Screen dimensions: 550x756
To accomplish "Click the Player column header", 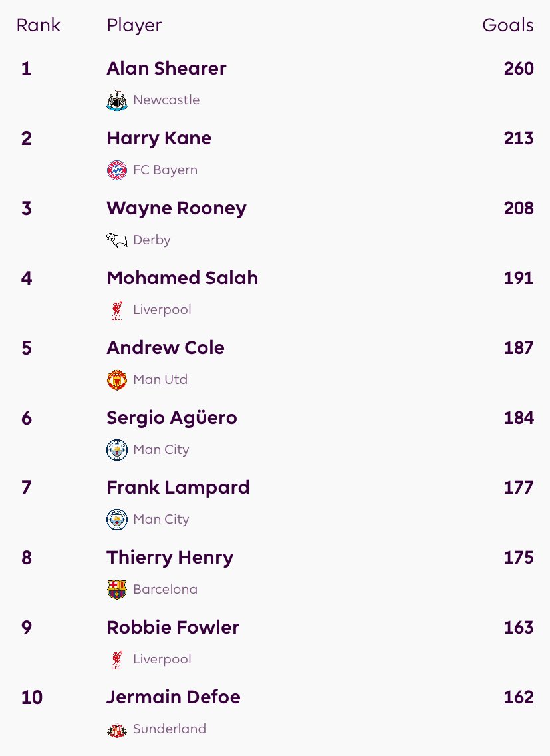I will [134, 25].
